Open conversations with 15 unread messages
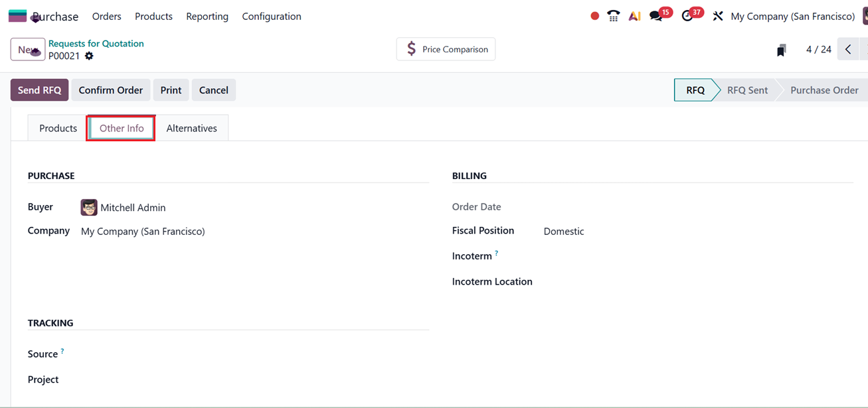Viewport: 868px width, 408px height. point(657,16)
